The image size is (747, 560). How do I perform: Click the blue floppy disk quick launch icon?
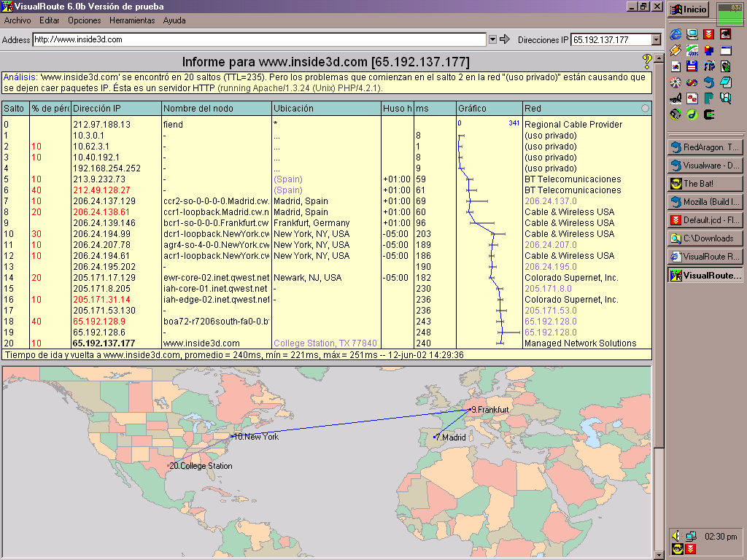pyautogui.click(x=692, y=66)
